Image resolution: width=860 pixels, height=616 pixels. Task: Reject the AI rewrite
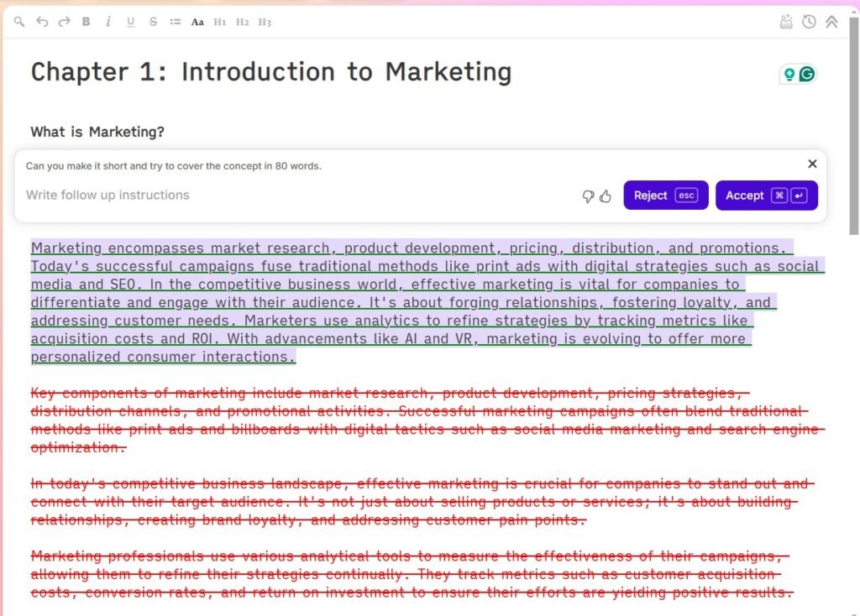(x=666, y=196)
